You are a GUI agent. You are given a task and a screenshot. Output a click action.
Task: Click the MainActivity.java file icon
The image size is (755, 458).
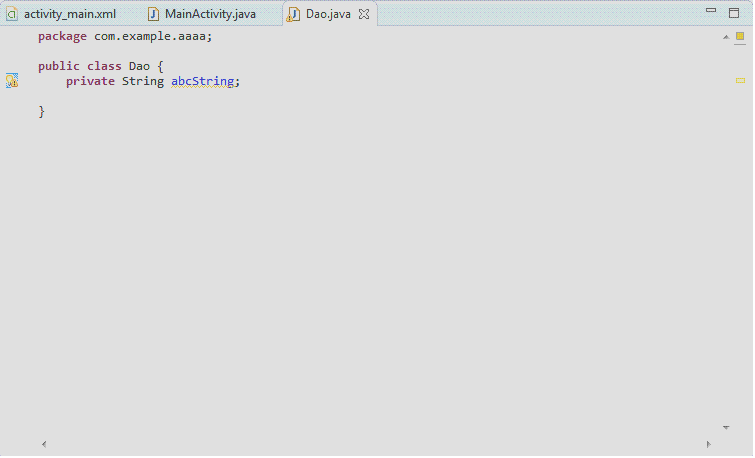[153, 14]
